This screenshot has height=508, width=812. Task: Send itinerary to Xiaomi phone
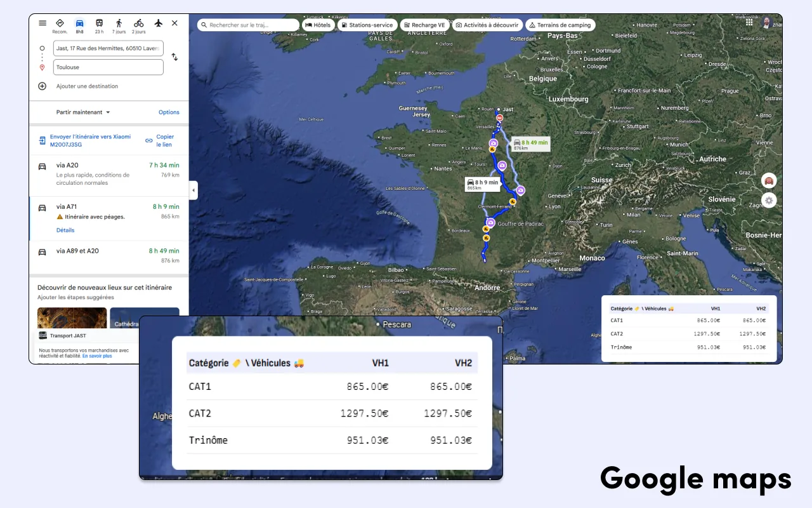90,140
